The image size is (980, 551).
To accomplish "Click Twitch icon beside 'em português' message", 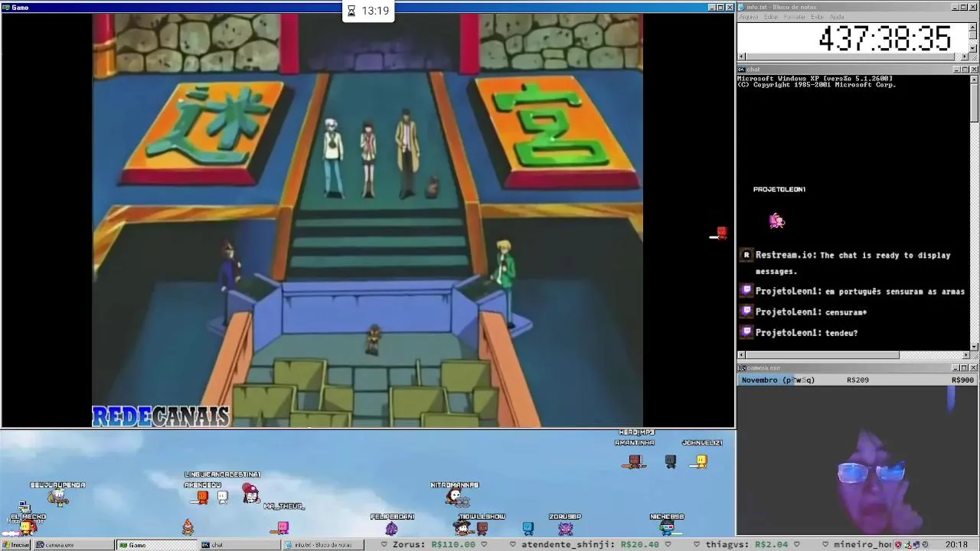I will tap(746, 291).
